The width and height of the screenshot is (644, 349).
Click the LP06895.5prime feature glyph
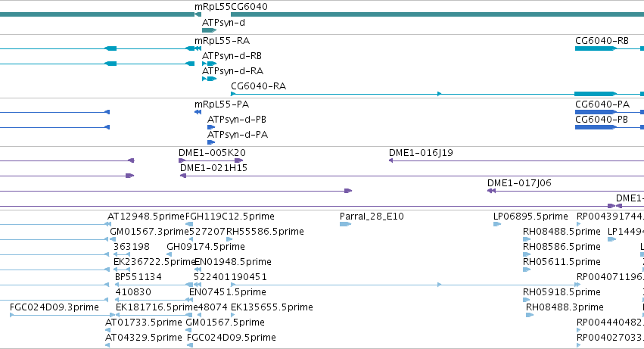click(497, 224)
